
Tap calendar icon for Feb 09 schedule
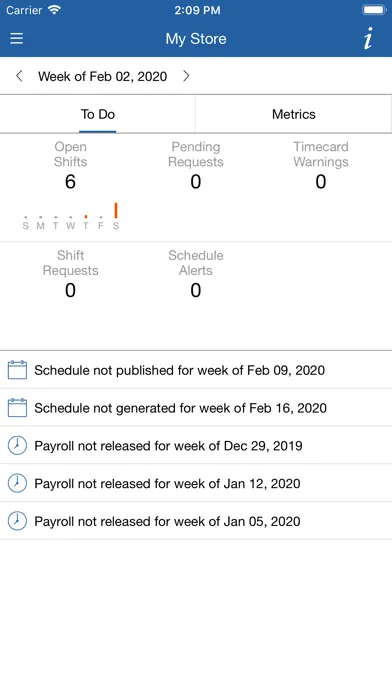(17, 370)
